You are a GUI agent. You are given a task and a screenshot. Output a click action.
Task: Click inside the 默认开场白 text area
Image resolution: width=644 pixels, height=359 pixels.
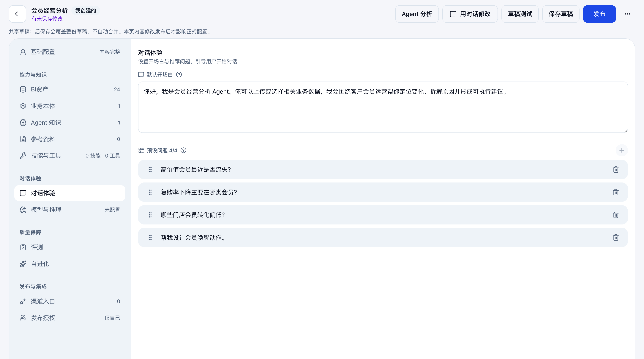pos(383,107)
